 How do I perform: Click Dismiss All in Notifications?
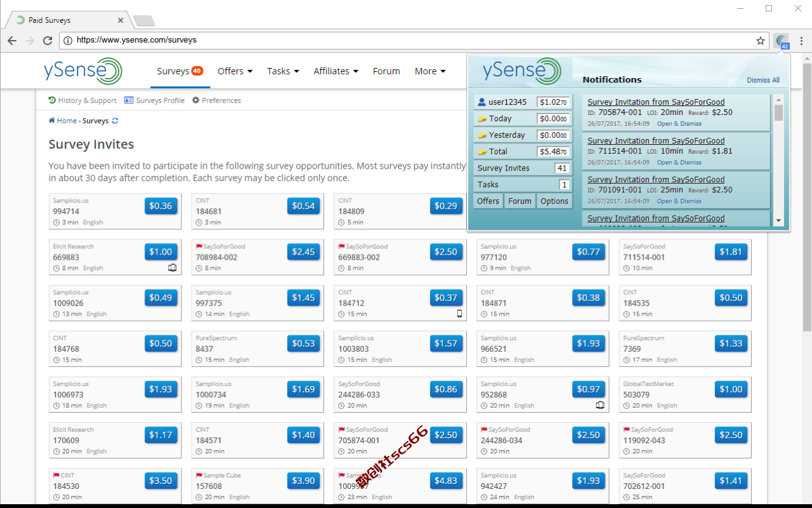pos(763,80)
